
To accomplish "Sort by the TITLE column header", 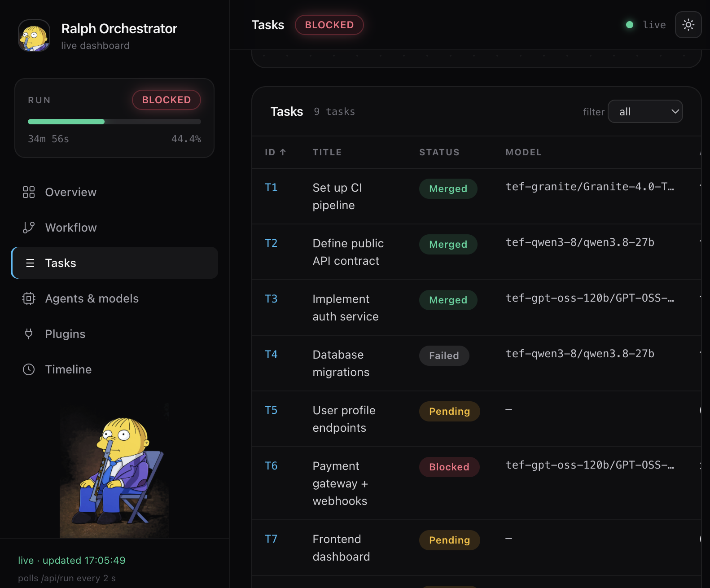I will point(327,152).
